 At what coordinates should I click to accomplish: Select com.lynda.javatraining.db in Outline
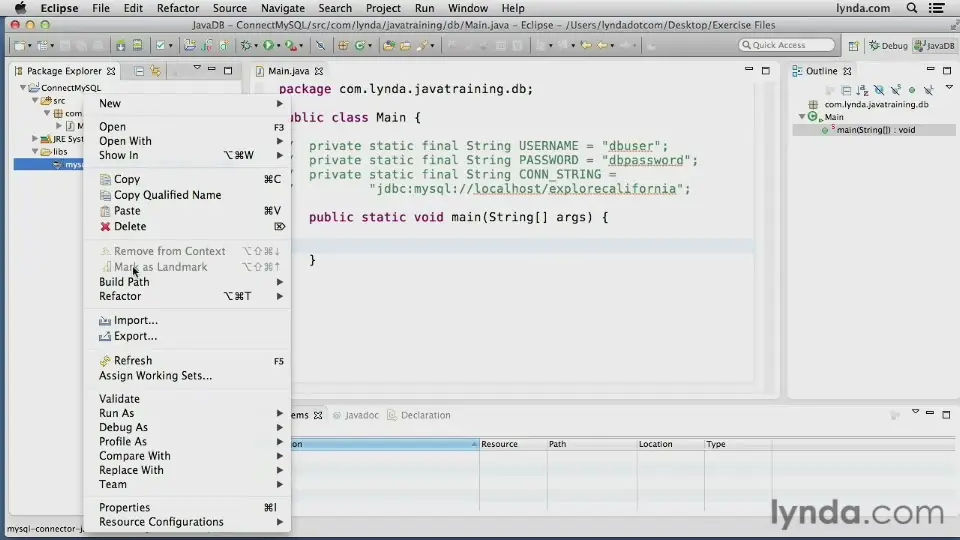(x=876, y=104)
